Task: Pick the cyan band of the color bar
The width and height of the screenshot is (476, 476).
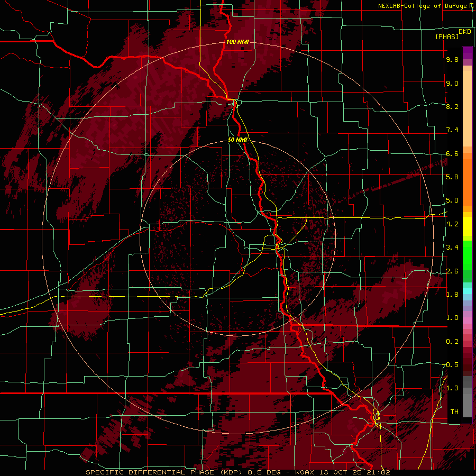Action: click(467, 290)
